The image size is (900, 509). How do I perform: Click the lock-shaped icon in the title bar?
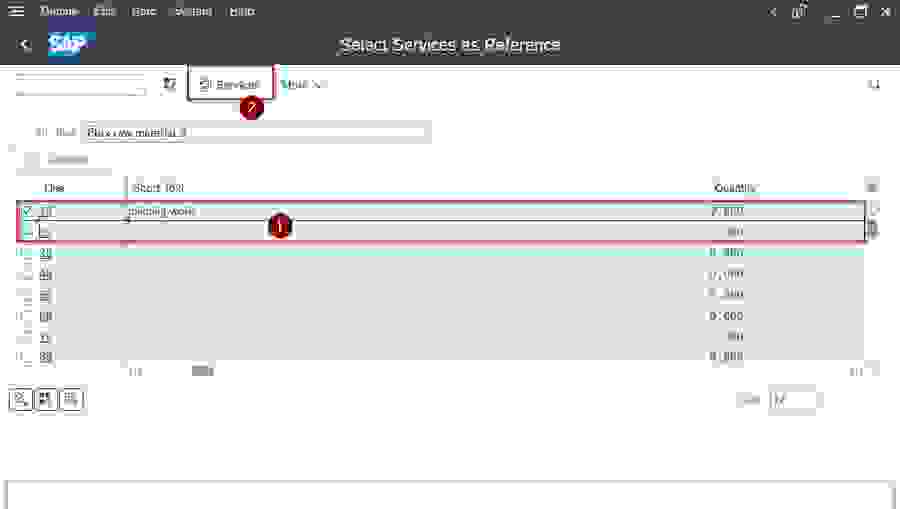pos(799,12)
